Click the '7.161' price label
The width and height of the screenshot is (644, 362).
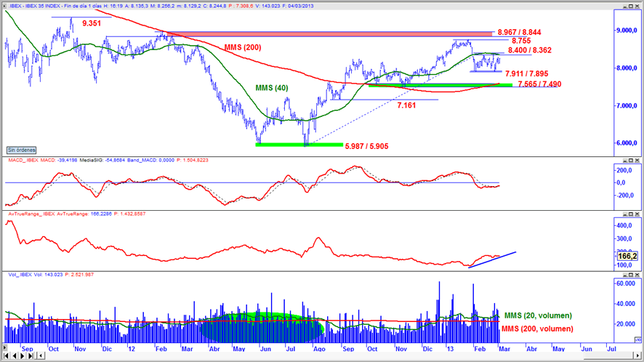(x=406, y=105)
